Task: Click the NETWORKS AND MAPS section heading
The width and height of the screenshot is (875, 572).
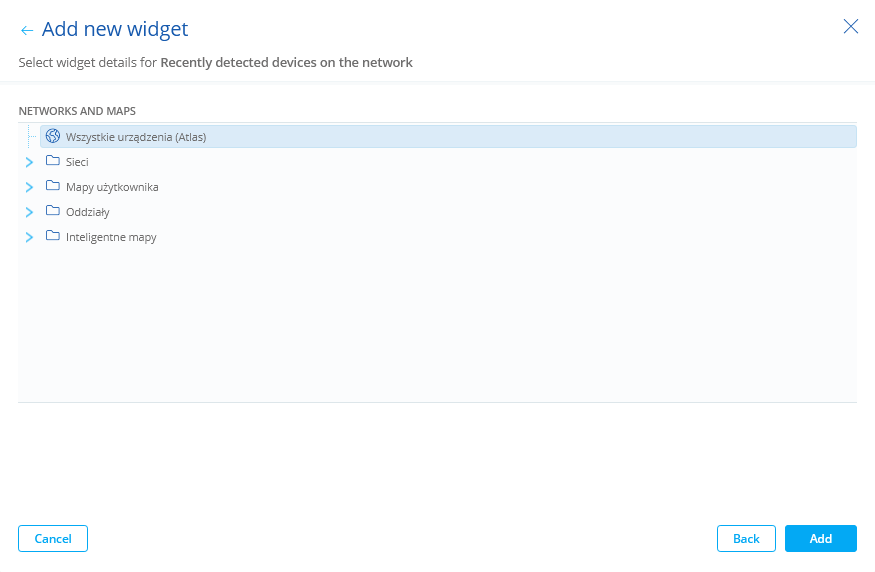Action: coord(77,111)
